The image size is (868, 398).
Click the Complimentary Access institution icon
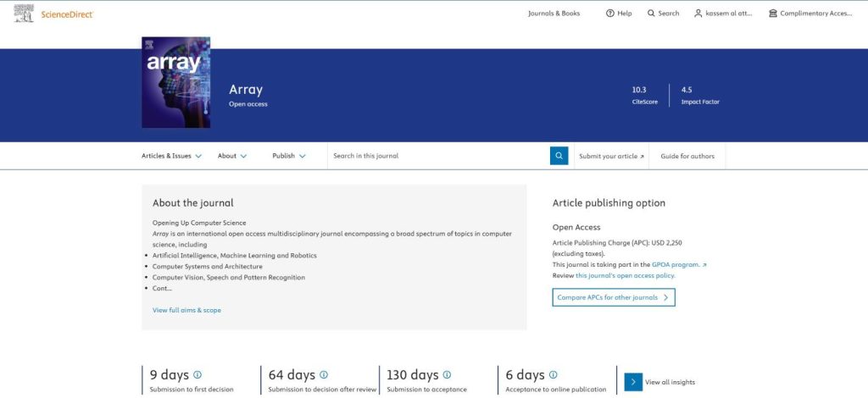[773, 14]
